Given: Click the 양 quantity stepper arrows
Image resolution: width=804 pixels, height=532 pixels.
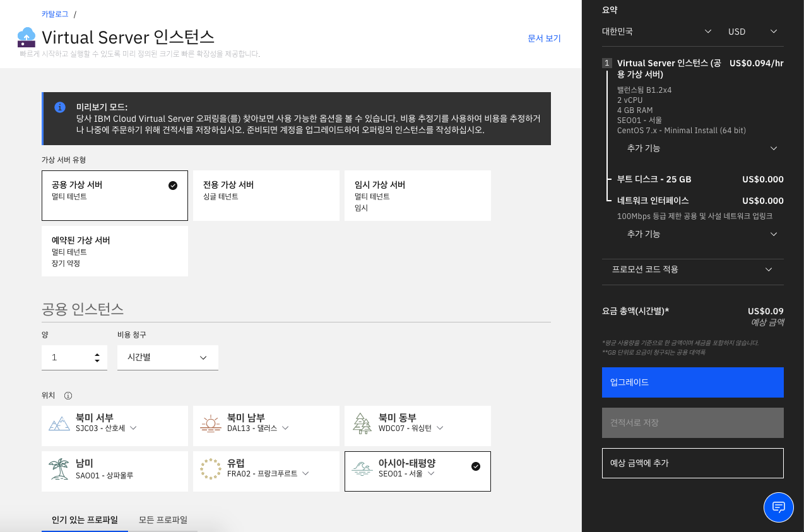Looking at the screenshot, I should (97, 358).
